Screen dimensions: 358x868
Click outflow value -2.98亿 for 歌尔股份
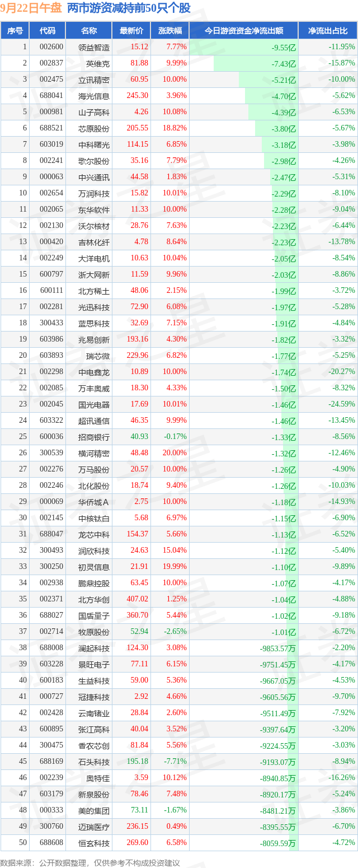[284, 162]
